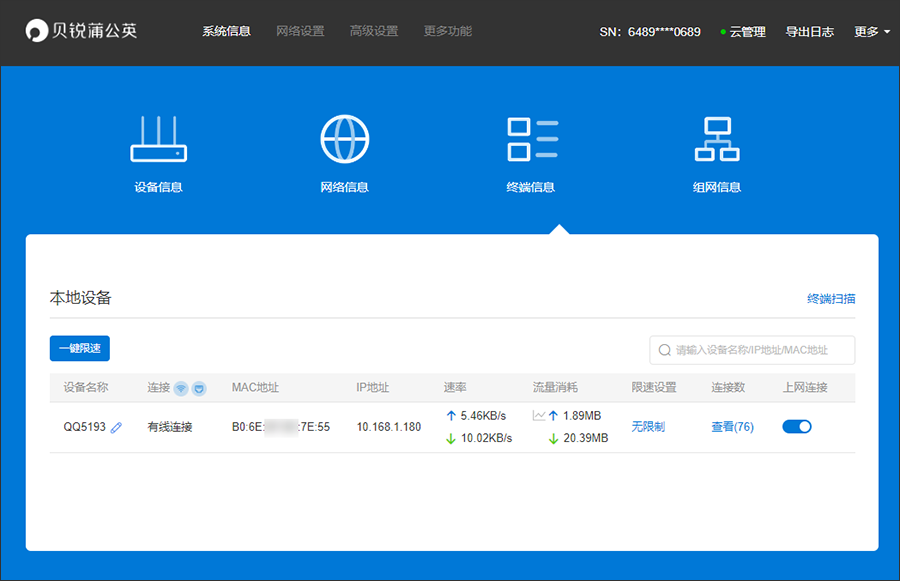Image resolution: width=900 pixels, height=581 pixels.
Task: Expand the 更多 dropdown in header
Action: click(x=872, y=32)
